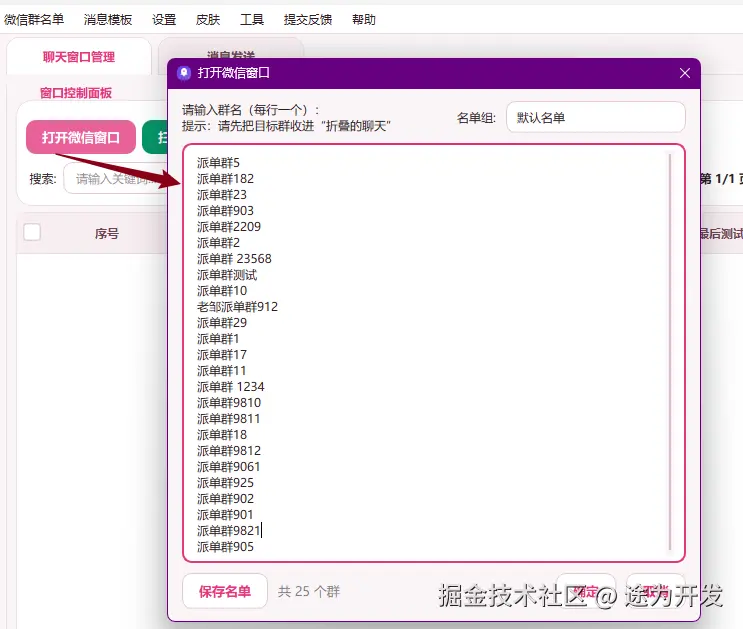Click the dialog title purple app icon
Screen dimensions: 743x629
coord(184,73)
